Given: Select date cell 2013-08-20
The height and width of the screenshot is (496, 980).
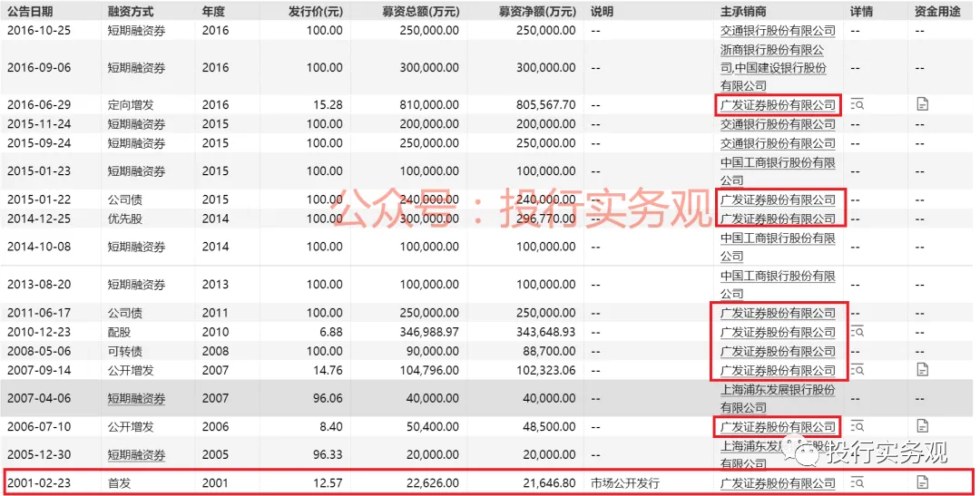Looking at the screenshot, I should pyautogui.click(x=39, y=284).
